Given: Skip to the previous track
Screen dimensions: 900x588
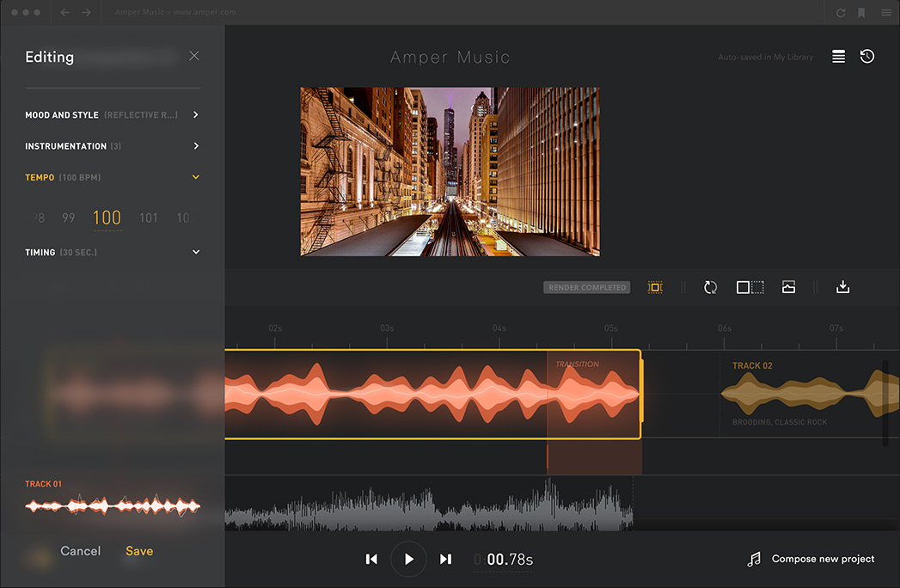Looking at the screenshot, I should [x=372, y=560].
